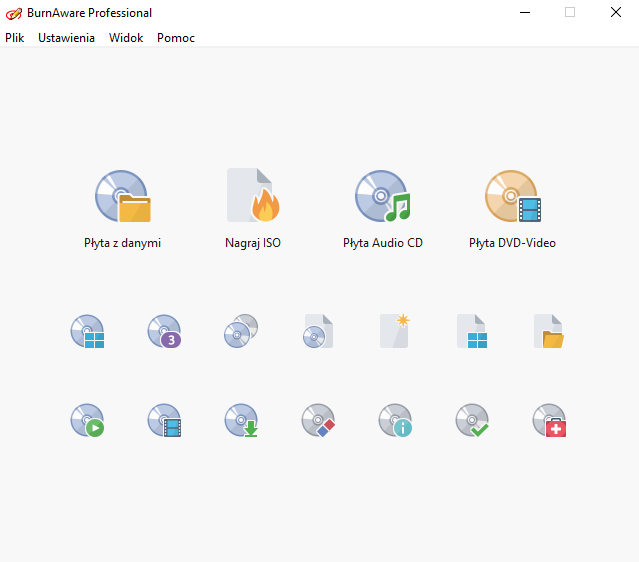Open the Widok menu
This screenshot has width=639, height=562.
pyautogui.click(x=126, y=38)
